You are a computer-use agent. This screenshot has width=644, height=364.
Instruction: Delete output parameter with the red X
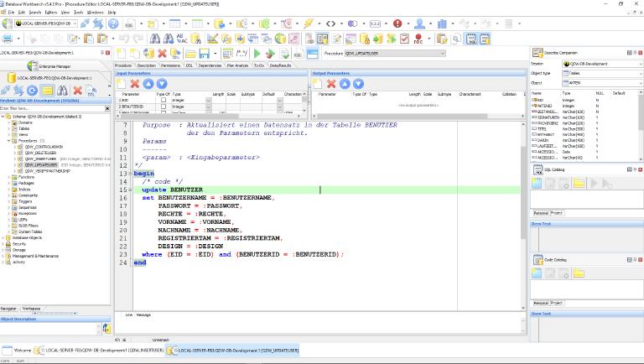point(331,84)
